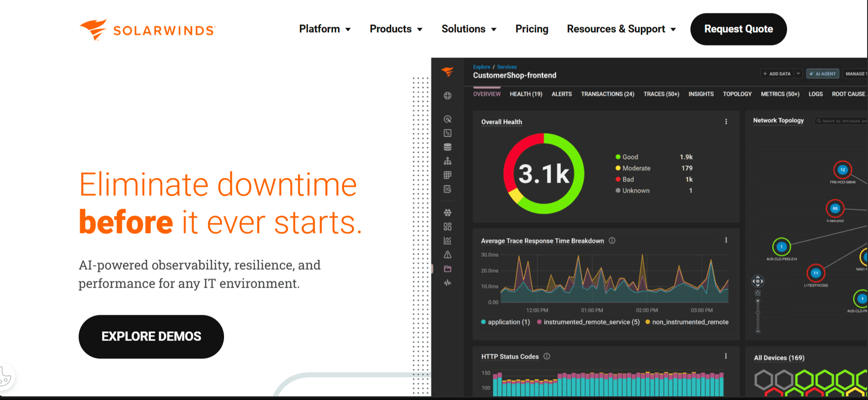Open the Insights tab
Viewport: 868px width, 400px height.
pyautogui.click(x=701, y=94)
